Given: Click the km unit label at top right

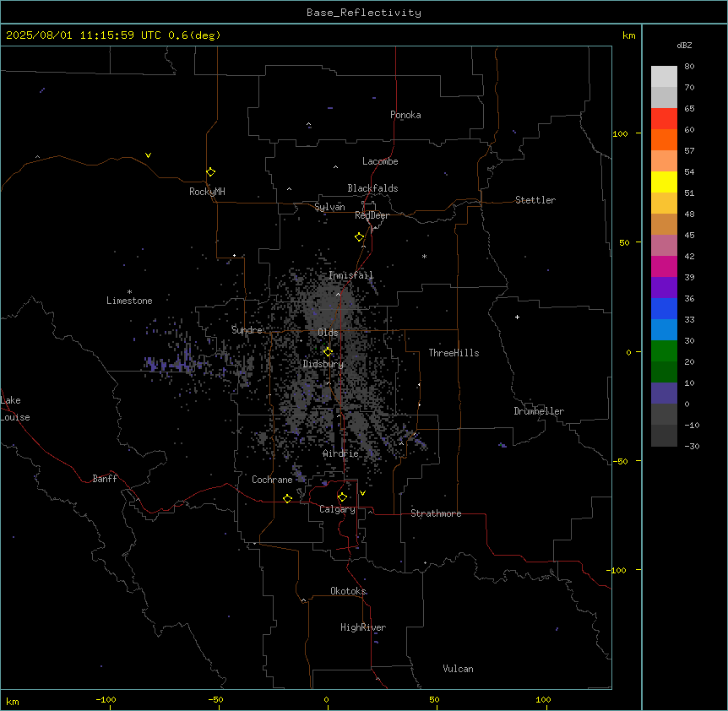Looking at the screenshot, I should click(629, 35).
